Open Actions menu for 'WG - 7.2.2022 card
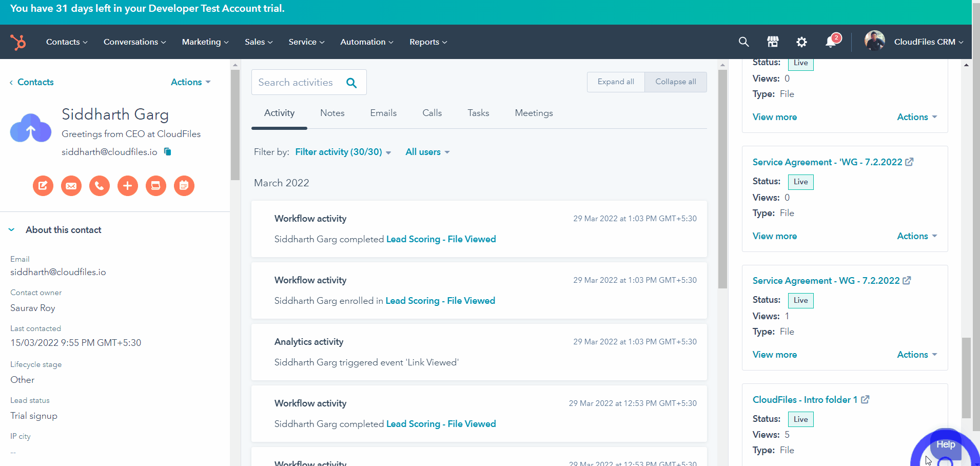Image resolution: width=980 pixels, height=466 pixels. (917, 236)
